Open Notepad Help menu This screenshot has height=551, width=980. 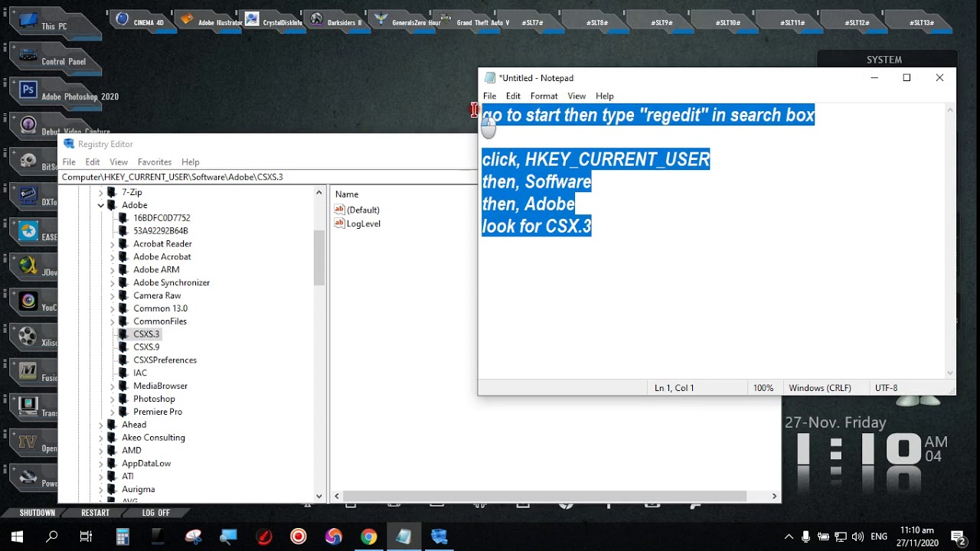tap(605, 96)
